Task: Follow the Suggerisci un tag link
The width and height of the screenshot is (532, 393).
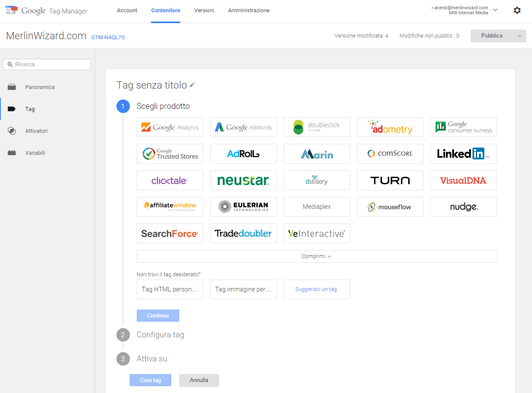Action: (x=317, y=290)
